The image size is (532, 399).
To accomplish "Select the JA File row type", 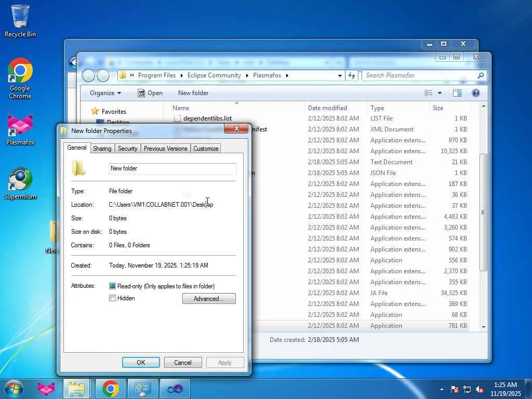I will (x=379, y=293).
